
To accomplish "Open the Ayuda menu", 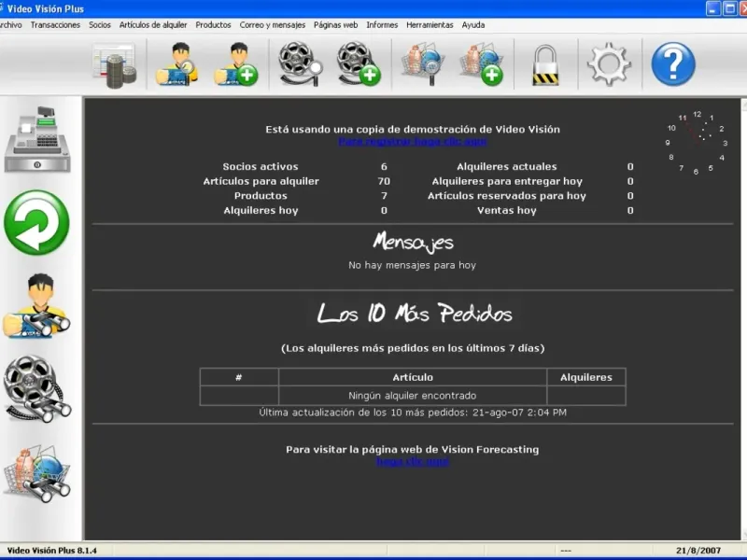I will (x=473, y=25).
